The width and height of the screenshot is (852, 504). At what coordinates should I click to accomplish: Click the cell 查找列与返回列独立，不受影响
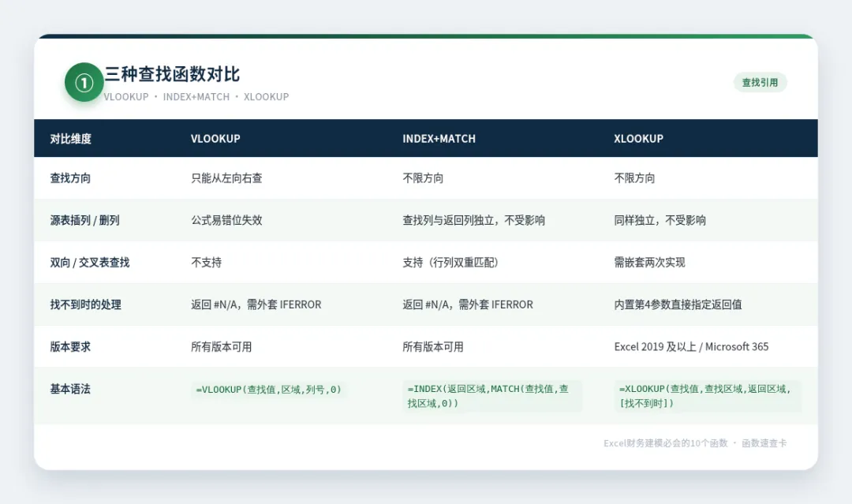(474, 220)
